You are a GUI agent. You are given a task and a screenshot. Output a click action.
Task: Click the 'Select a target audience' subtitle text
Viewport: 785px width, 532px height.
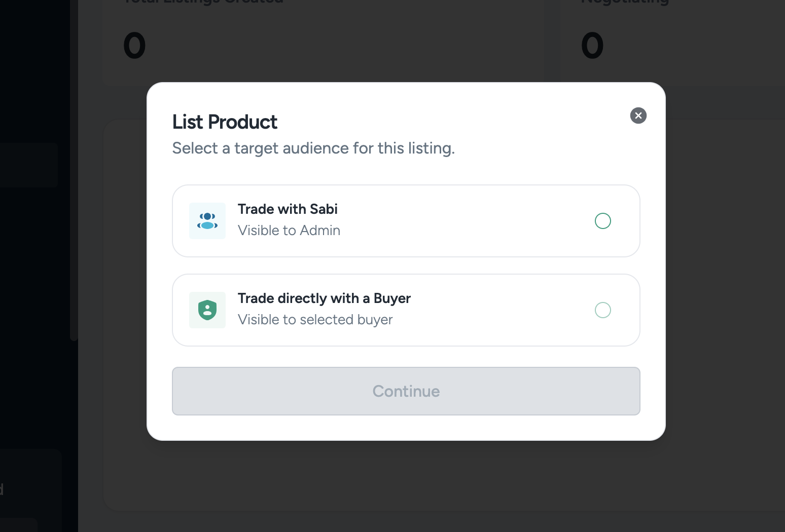point(313,148)
